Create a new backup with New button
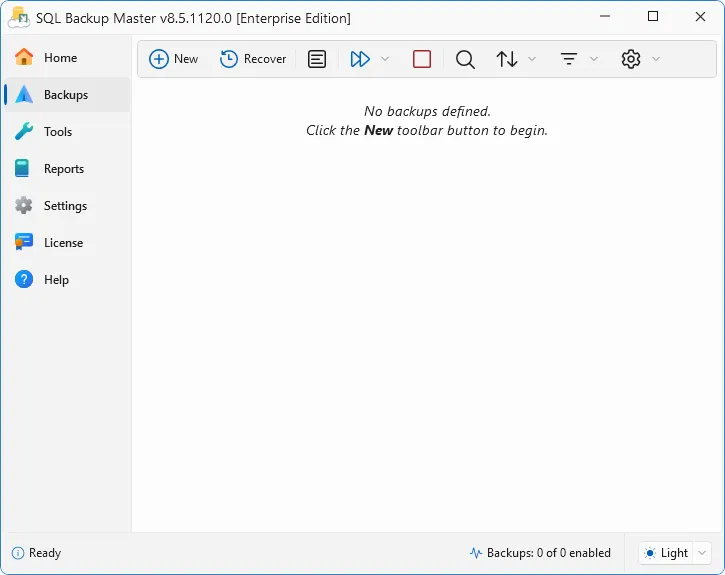The height and width of the screenshot is (575, 725). [x=174, y=59]
